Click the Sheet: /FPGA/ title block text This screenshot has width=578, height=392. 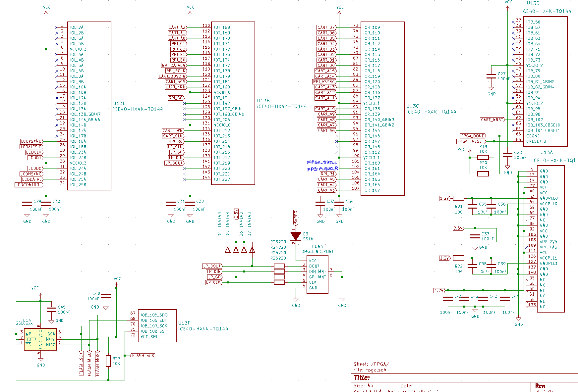click(371, 364)
